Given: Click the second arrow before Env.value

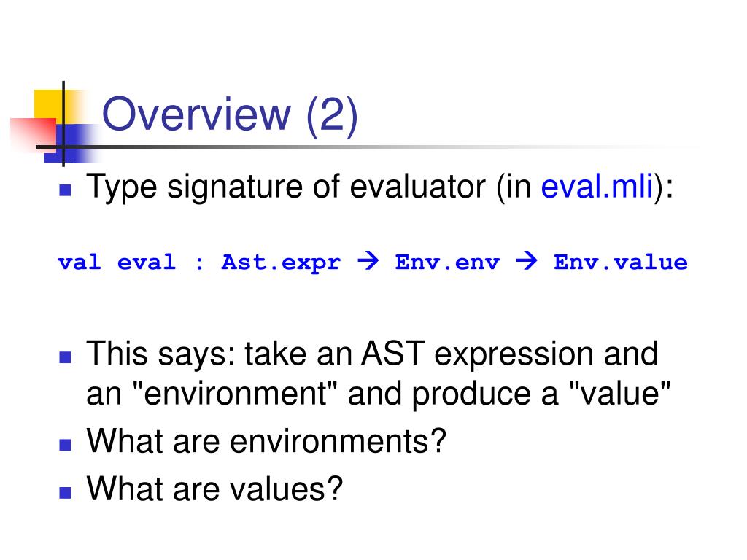Looking at the screenshot, I should click(527, 260).
